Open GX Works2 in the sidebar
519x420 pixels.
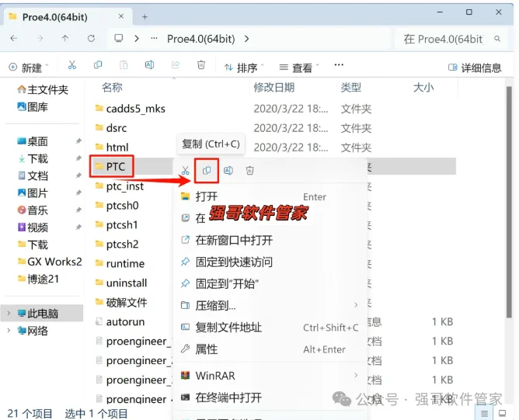tap(50, 262)
